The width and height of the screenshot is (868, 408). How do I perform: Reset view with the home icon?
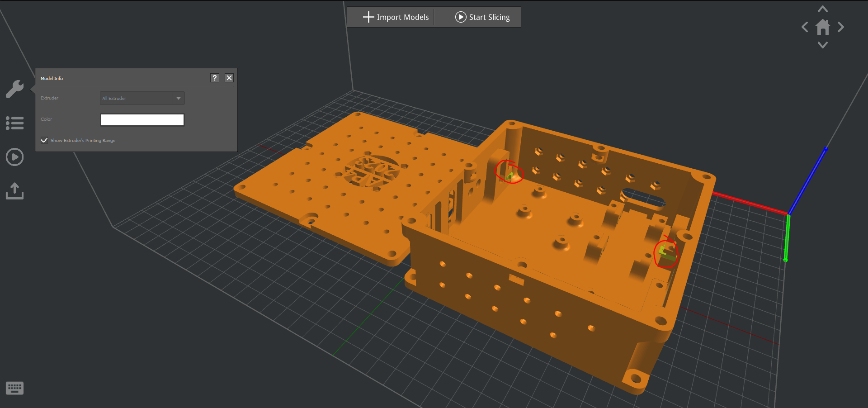[x=823, y=27]
